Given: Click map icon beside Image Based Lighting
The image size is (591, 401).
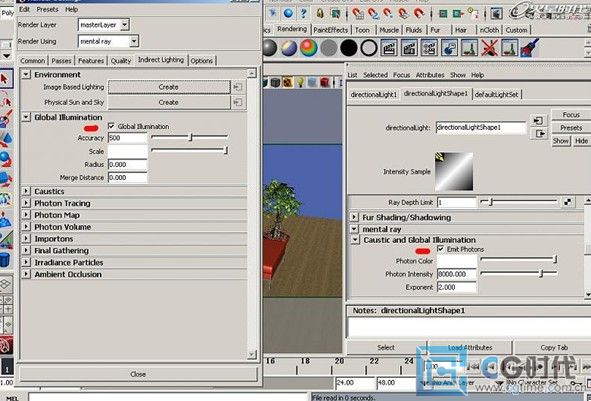Looking at the screenshot, I should [x=237, y=87].
